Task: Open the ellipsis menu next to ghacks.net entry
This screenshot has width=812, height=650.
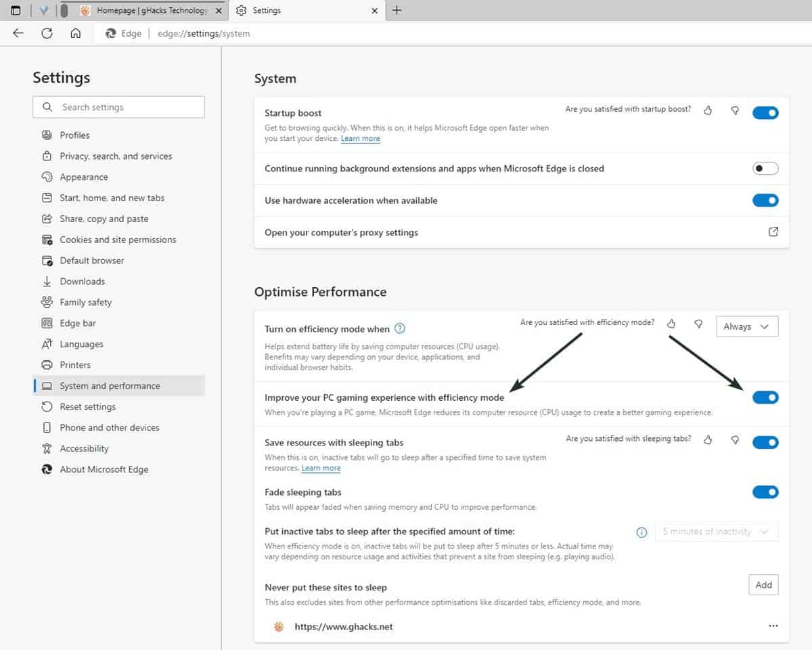Action: (773, 626)
